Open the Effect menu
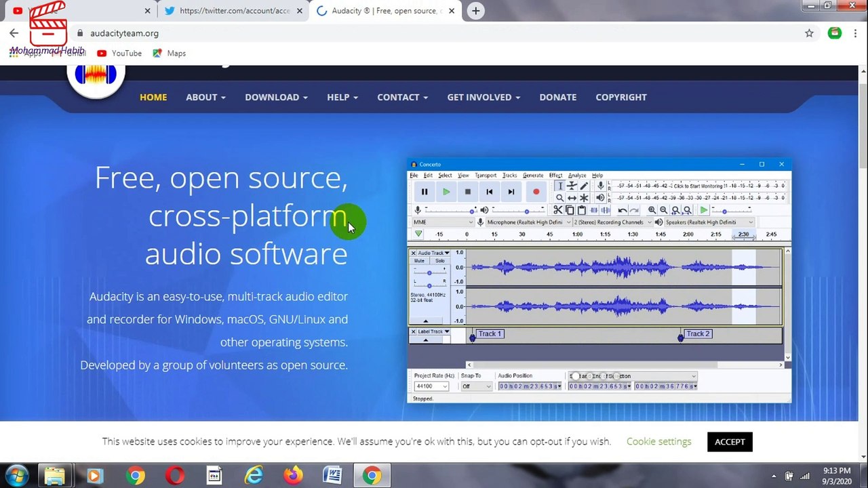868x488 pixels. (556, 176)
